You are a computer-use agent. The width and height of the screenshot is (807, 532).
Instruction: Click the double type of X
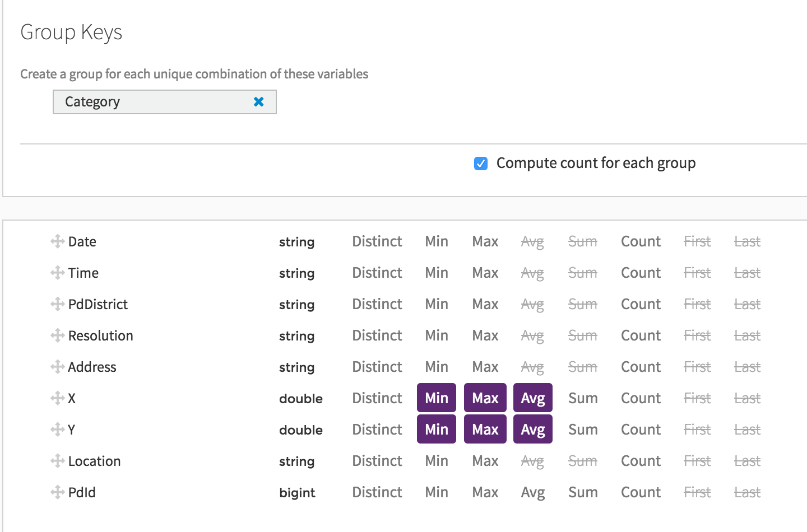pyautogui.click(x=301, y=398)
